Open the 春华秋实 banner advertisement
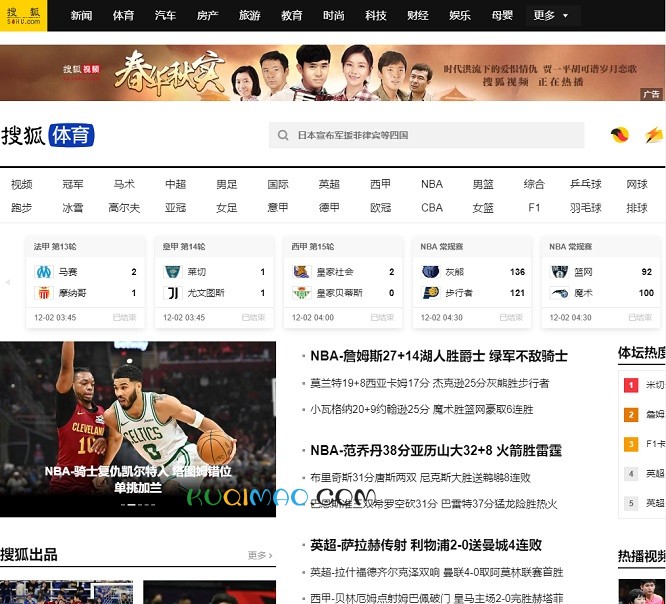This screenshot has width=666, height=604. (333, 73)
